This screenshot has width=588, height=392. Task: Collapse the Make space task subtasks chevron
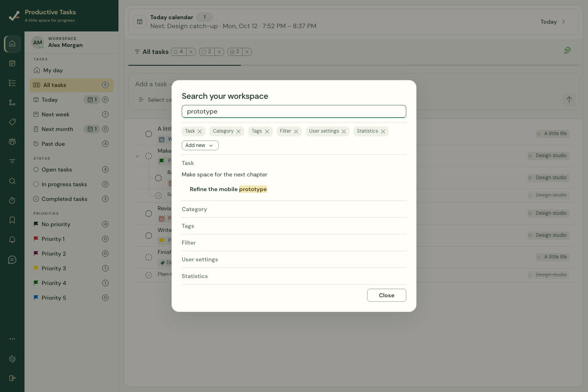coord(137,156)
